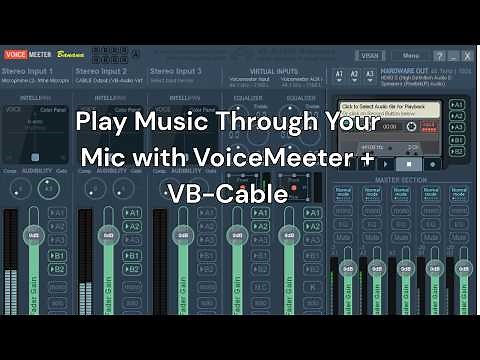Route cassette to B2 bus
Image resolution: width=480 pixels, height=360 pixels.
457,151
